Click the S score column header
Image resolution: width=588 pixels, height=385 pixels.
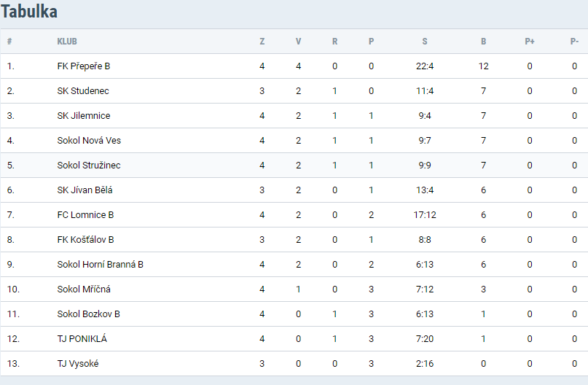pyautogui.click(x=425, y=42)
